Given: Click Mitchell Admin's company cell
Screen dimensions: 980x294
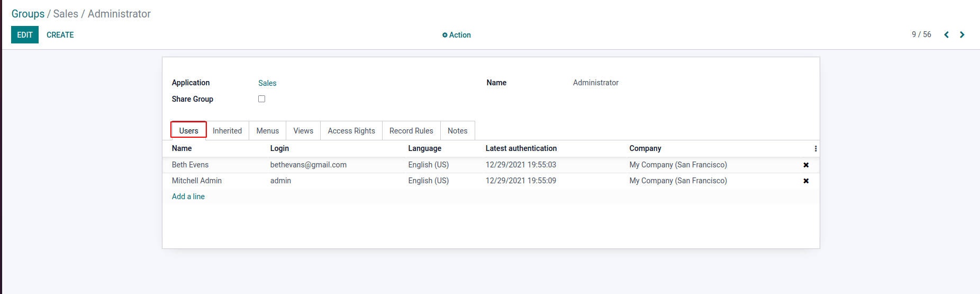Looking at the screenshot, I should (x=678, y=181).
